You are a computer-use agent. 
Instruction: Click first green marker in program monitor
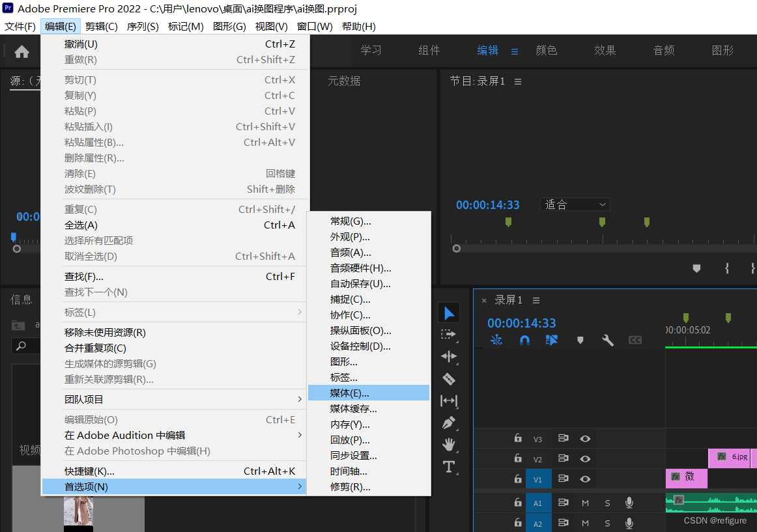[508, 222]
